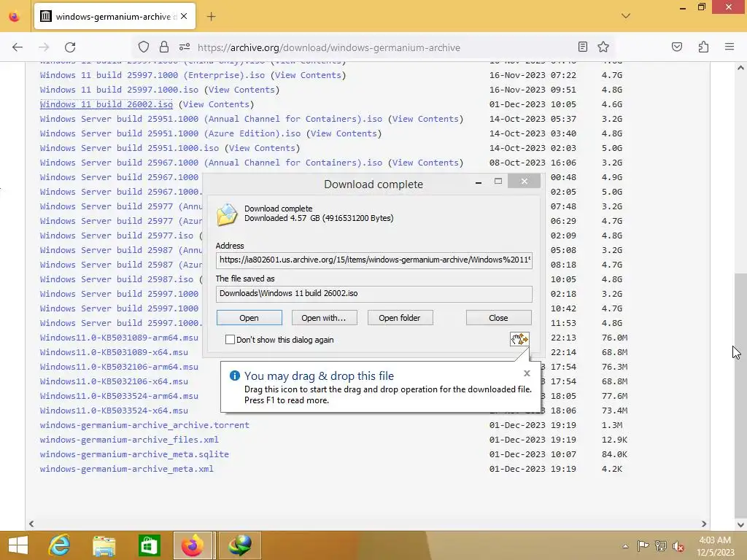The width and height of the screenshot is (747, 560).
Task: Open Windows 11 build 26002.iso link
Action: point(107,104)
